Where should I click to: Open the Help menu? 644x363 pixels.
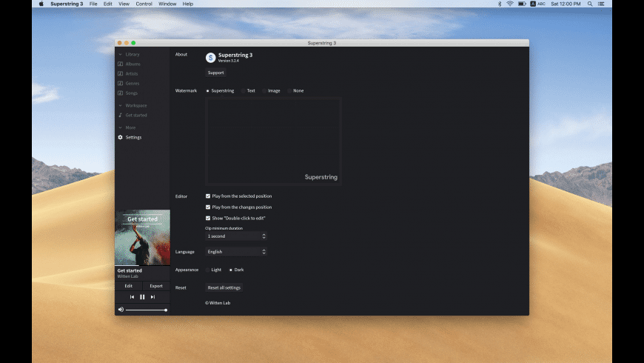pos(188,4)
